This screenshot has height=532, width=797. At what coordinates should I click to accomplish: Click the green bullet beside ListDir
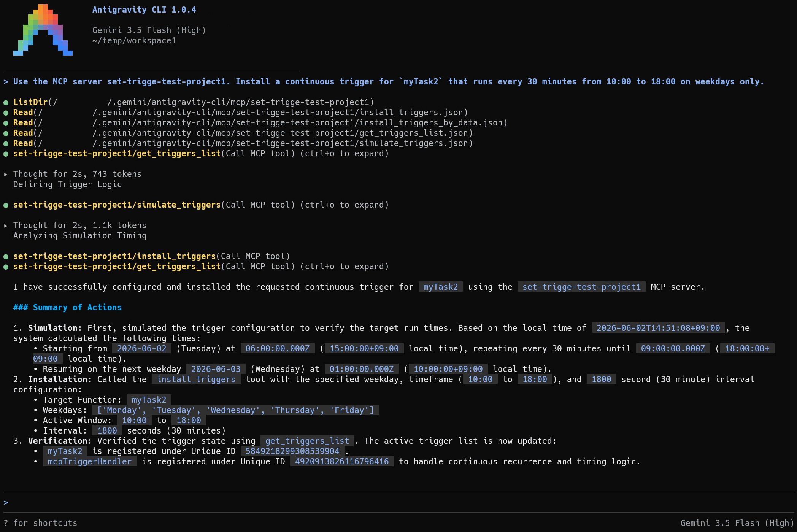tap(6, 102)
